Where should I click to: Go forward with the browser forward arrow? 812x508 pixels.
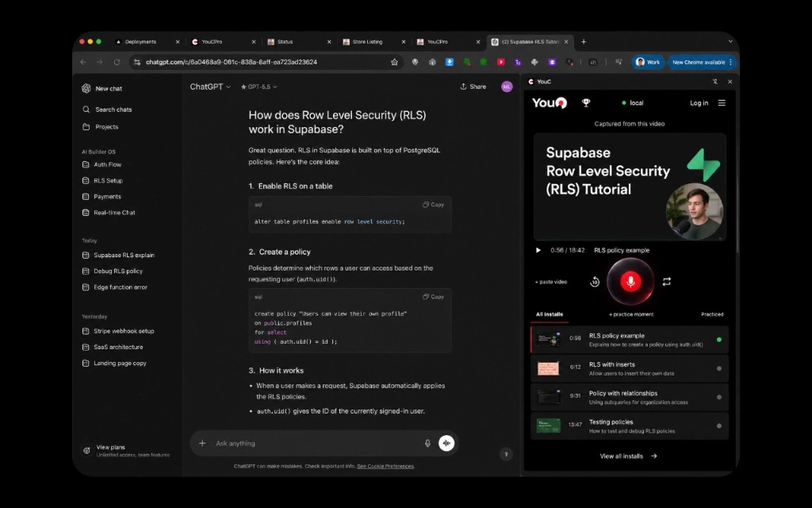pyautogui.click(x=100, y=62)
